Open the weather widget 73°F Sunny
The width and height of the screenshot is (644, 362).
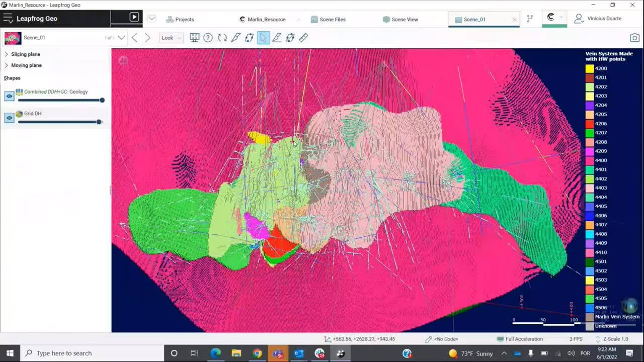470,353
